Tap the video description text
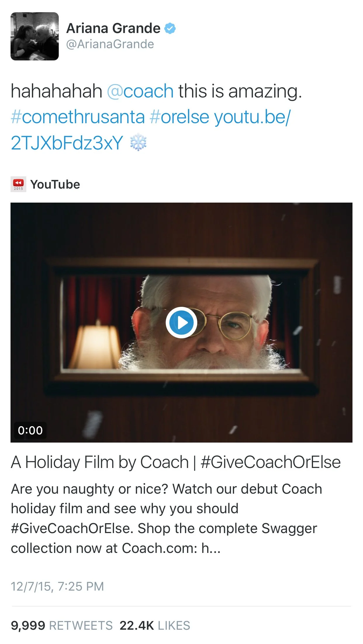Image resolution: width=363 pixels, height=644 pixels. coord(167,519)
